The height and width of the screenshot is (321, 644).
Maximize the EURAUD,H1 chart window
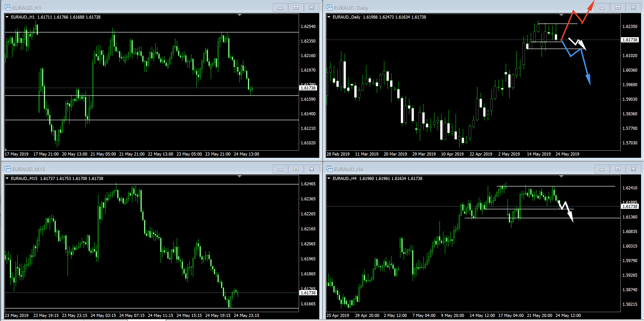click(x=296, y=8)
